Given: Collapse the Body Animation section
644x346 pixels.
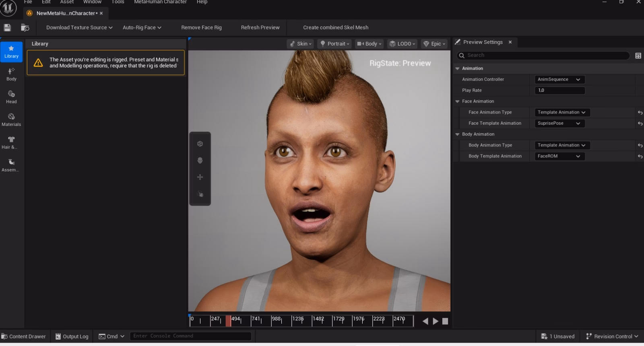Looking at the screenshot, I should pos(457,134).
